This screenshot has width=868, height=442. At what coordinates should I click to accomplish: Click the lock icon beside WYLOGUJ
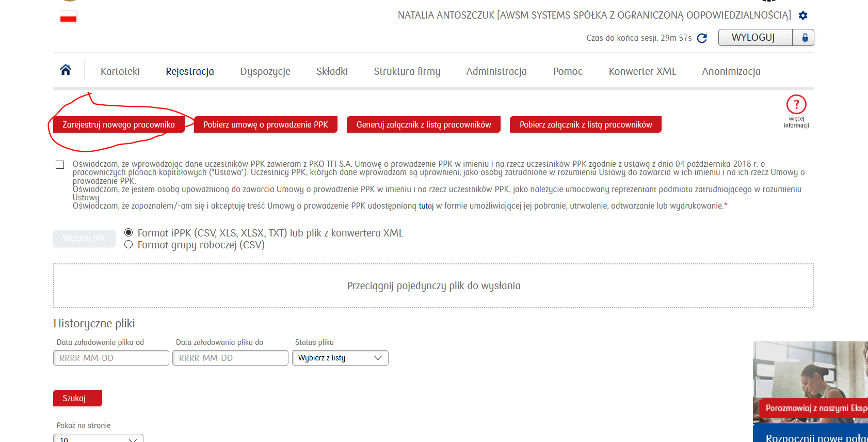(804, 38)
